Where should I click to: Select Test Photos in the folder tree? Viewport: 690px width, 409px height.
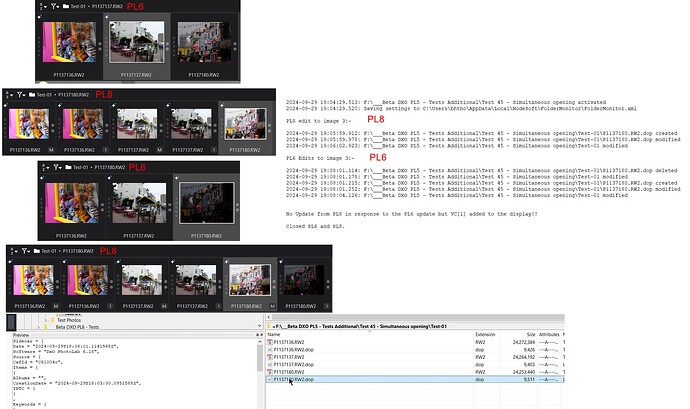pyautogui.click(x=69, y=320)
